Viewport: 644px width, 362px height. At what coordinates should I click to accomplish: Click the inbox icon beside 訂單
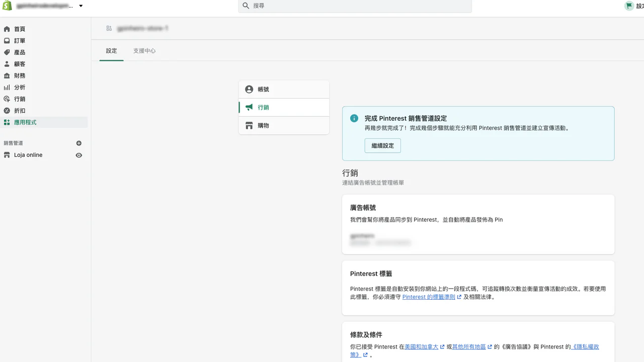point(7,41)
